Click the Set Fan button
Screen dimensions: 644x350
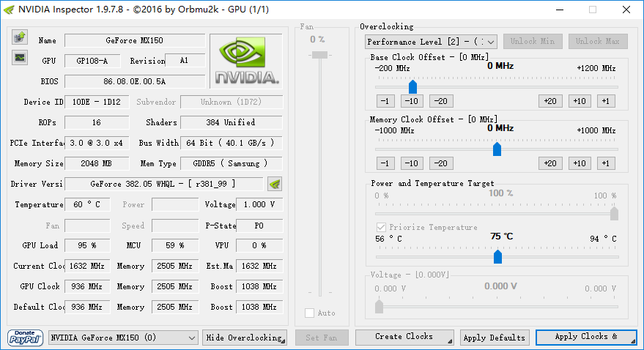(x=322, y=338)
